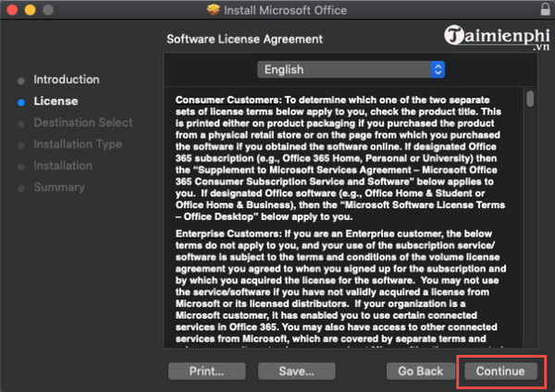Click the Go Back button
This screenshot has height=392, width=555.
421,371
